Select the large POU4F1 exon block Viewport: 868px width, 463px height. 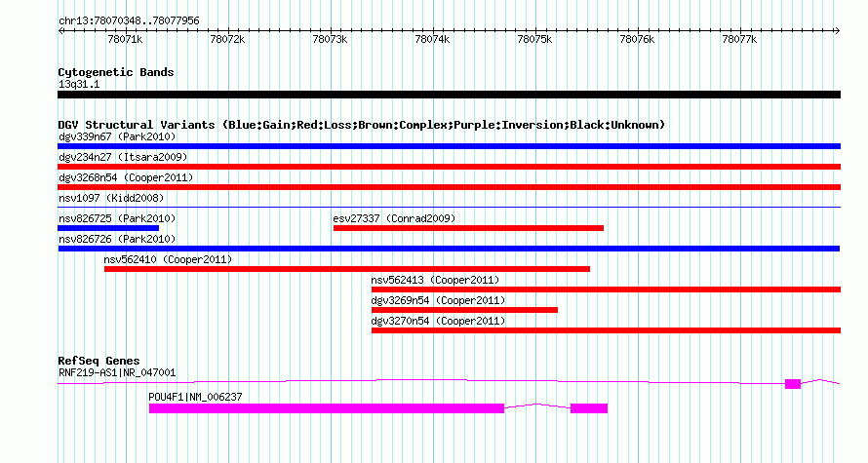(x=327, y=408)
